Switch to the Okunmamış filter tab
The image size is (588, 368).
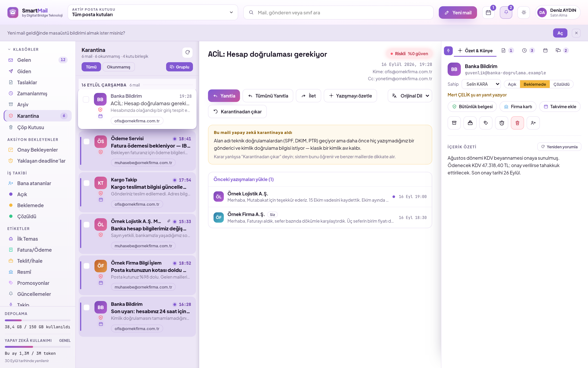pyautogui.click(x=119, y=67)
